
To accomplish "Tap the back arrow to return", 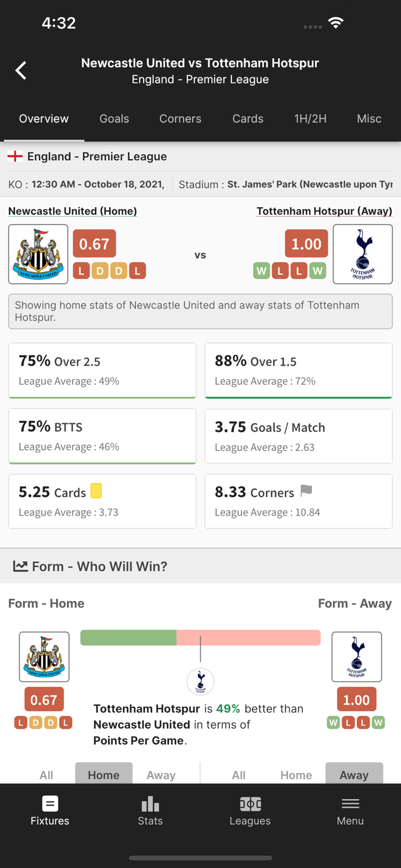I will click(x=20, y=69).
